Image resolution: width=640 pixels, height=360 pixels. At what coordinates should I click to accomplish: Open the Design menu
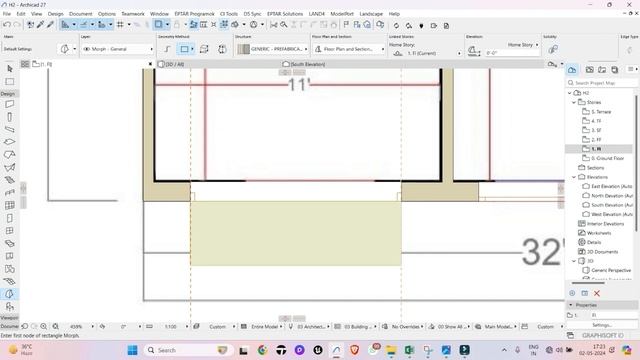pyautogui.click(x=56, y=13)
